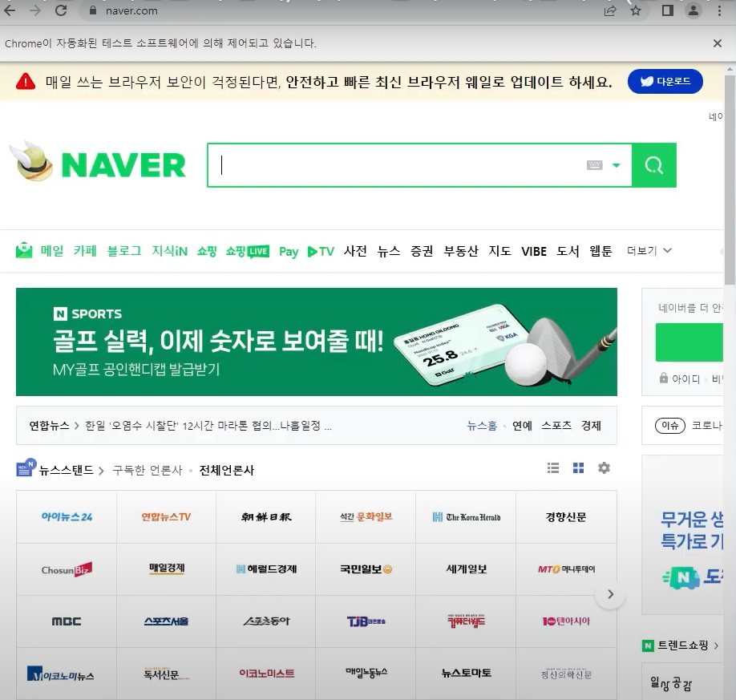Open 경향신문 press tile
The height and width of the screenshot is (700, 736).
coord(566,517)
